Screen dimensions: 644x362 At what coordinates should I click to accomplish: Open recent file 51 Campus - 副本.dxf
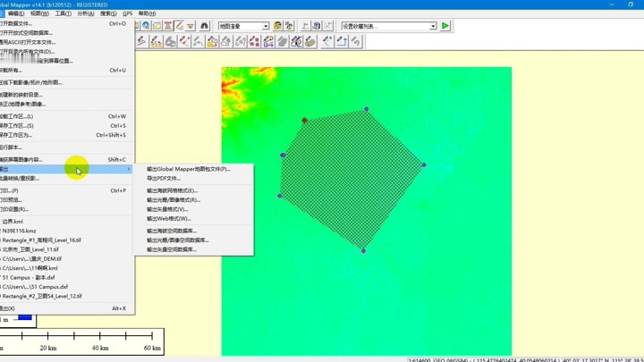(65, 277)
